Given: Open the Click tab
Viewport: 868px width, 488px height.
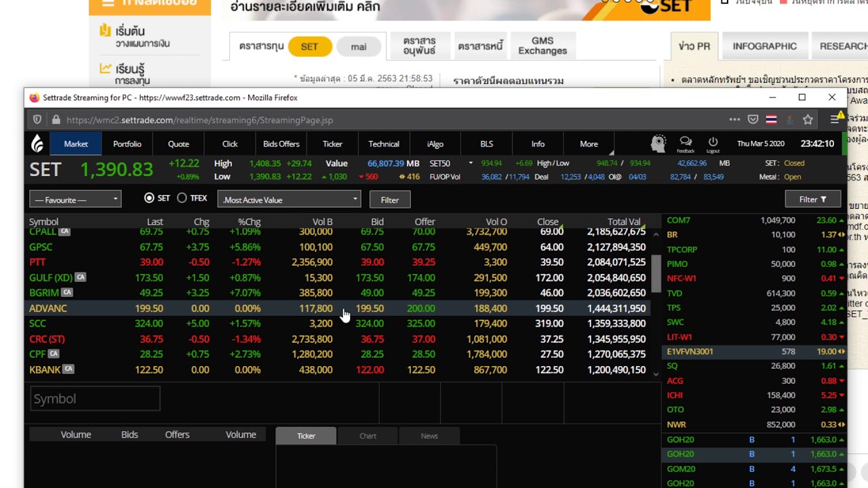Looking at the screenshot, I should (x=230, y=144).
